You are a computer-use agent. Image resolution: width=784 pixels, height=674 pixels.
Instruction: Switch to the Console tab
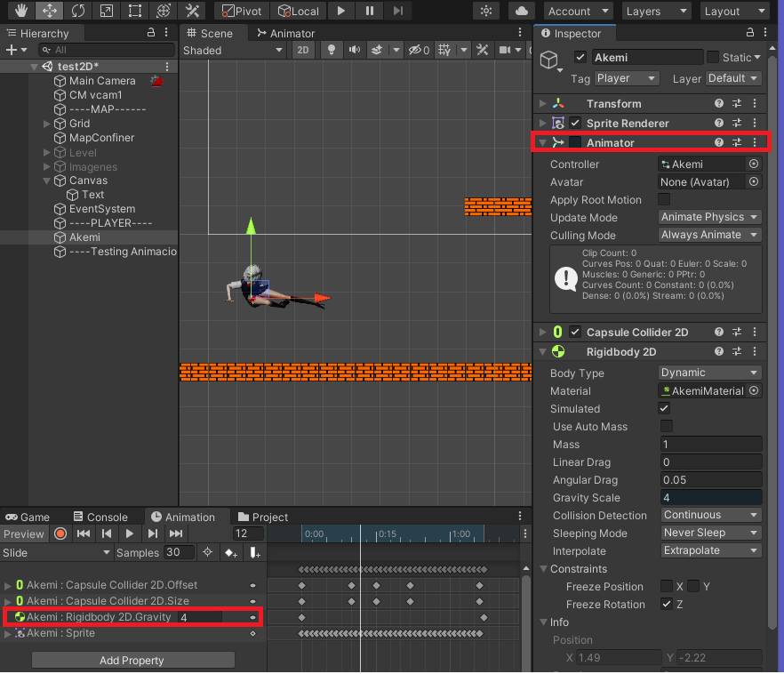tap(100, 517)
